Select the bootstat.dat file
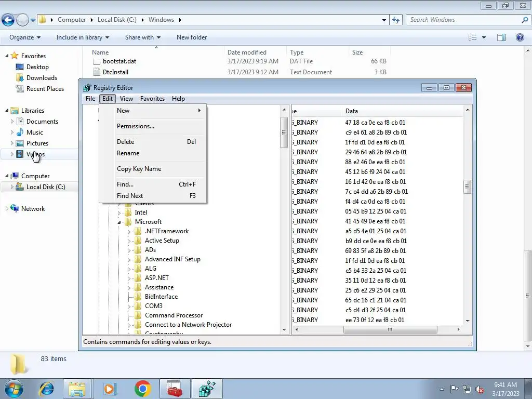 pyautogui.click(x=119, y=61)
